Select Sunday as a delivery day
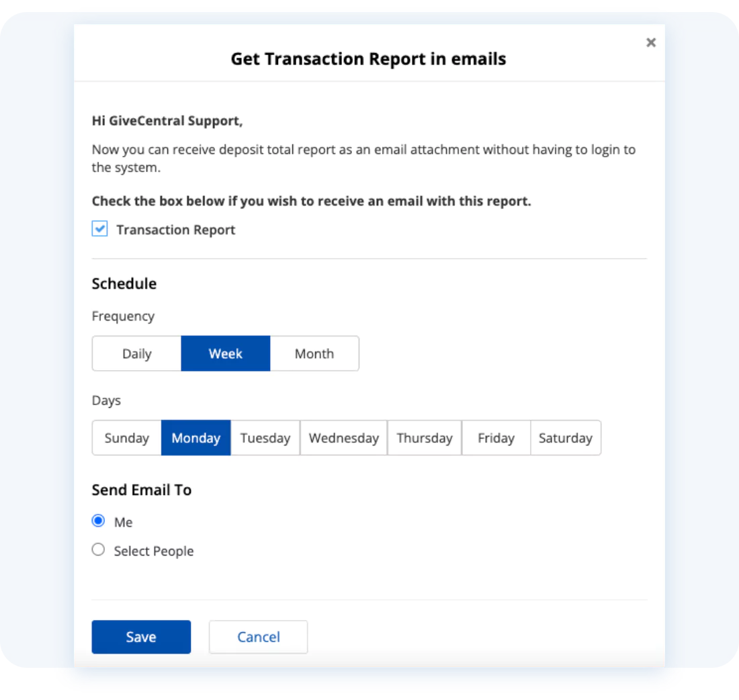The width and height of the screenshot is (739, 700). pyautogui.click(x=126, y=437)
